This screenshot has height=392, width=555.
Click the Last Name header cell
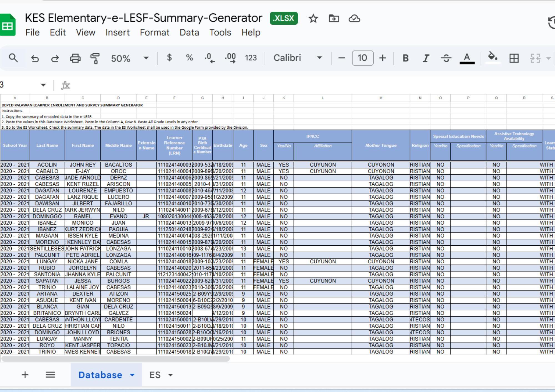[x=47, y=145]
